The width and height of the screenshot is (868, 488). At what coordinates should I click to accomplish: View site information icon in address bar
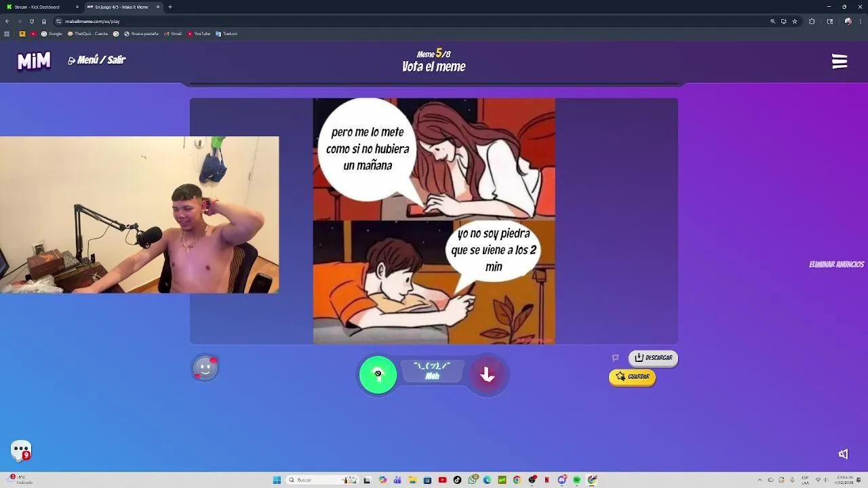[x=58, y=21]
